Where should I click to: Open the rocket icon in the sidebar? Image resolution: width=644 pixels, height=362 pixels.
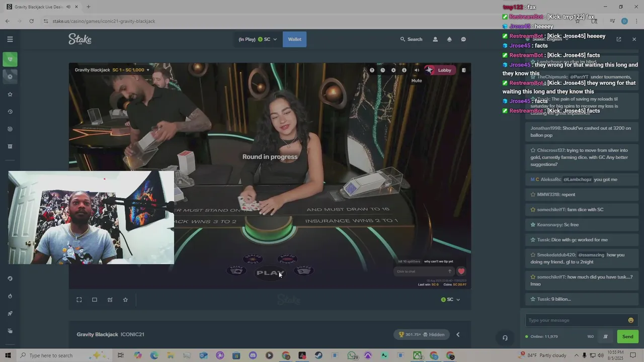10,313
